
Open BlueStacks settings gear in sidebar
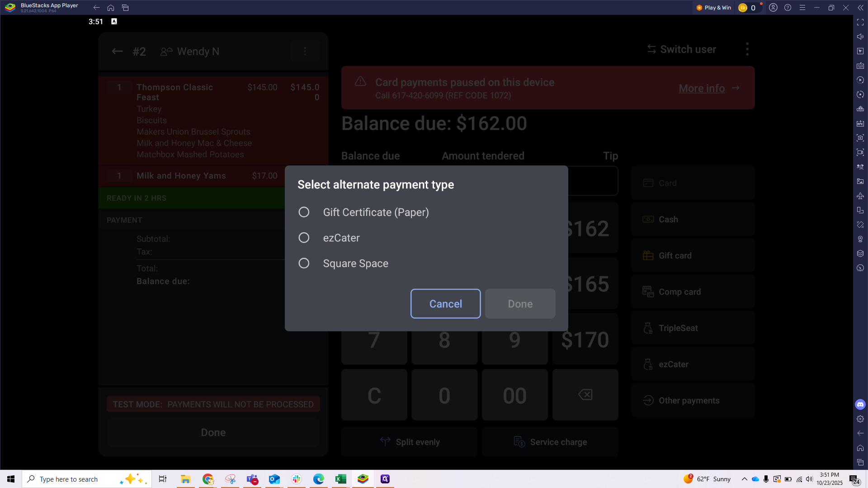tap(860, 419)
